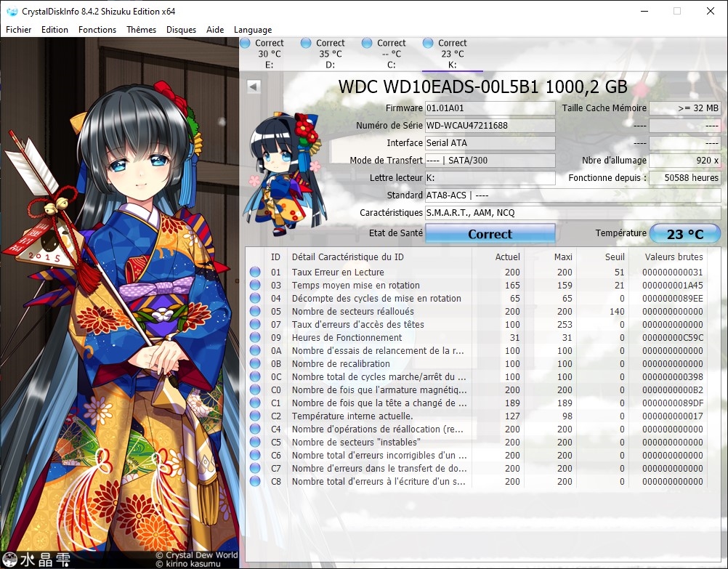
Task: Click the 50588 heures value field
Action: coord(685,178)
